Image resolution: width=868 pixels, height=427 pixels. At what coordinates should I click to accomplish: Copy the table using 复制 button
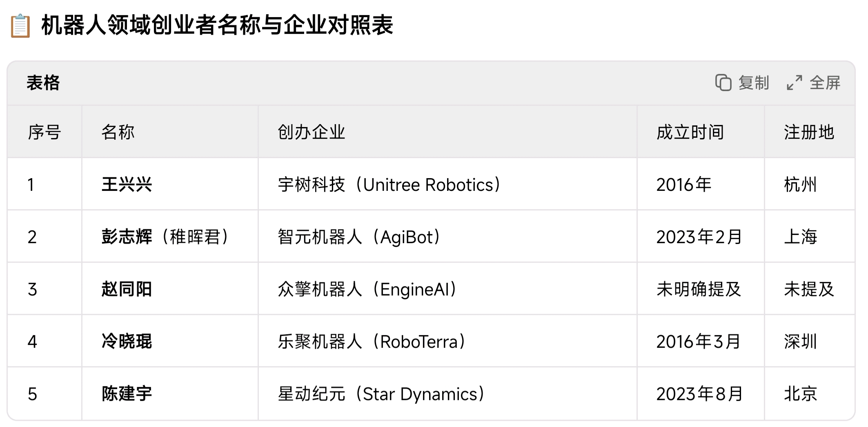[x=742, y=83]
